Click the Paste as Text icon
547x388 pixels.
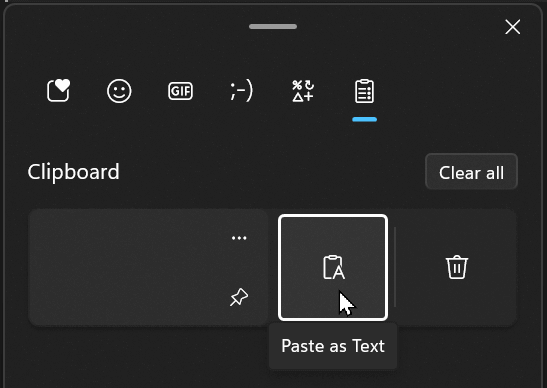pyautogui.click(x=333, y=268)
